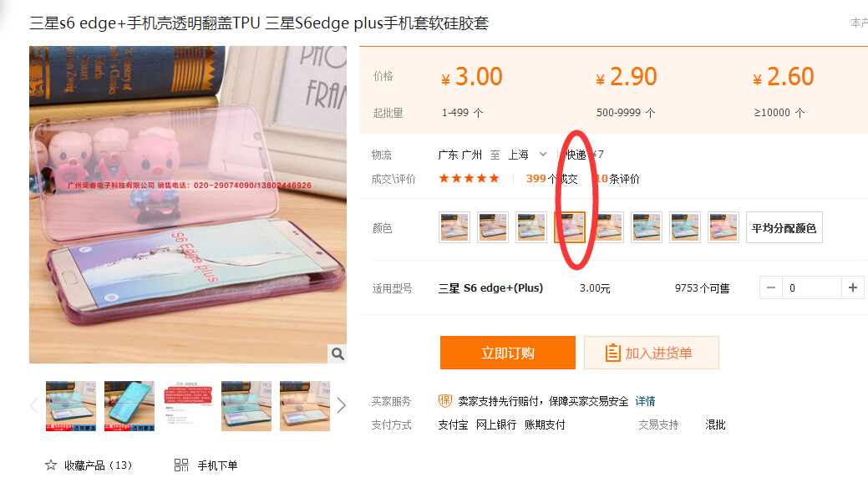Open the 10条评价 reviews link

click(617, 178)
